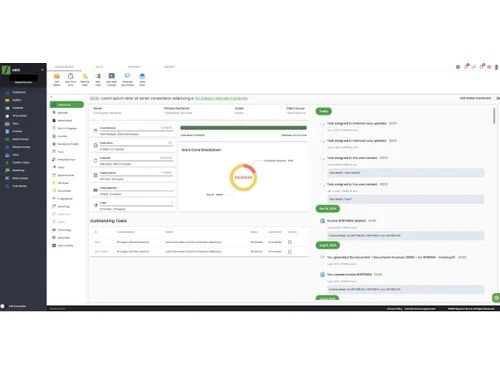Switch to the Matter Details tab
Viewport: 500px width, 375px height.
pyautogui.click(x=64, y=67)
